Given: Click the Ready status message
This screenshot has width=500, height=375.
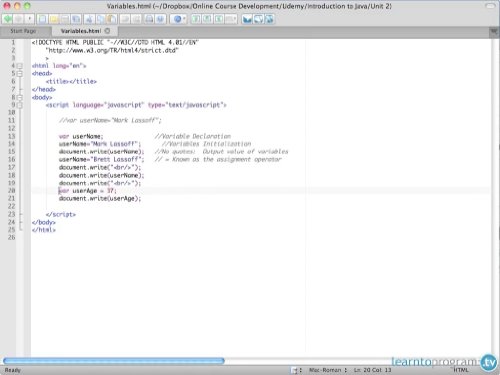Looking at the screenshot, I should (13, 370).
